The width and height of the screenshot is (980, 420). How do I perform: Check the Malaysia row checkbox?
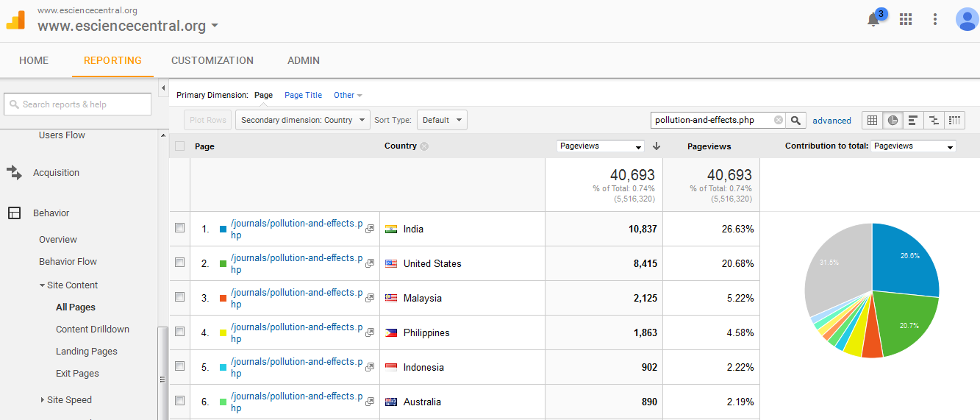click(x=180, y=297)
